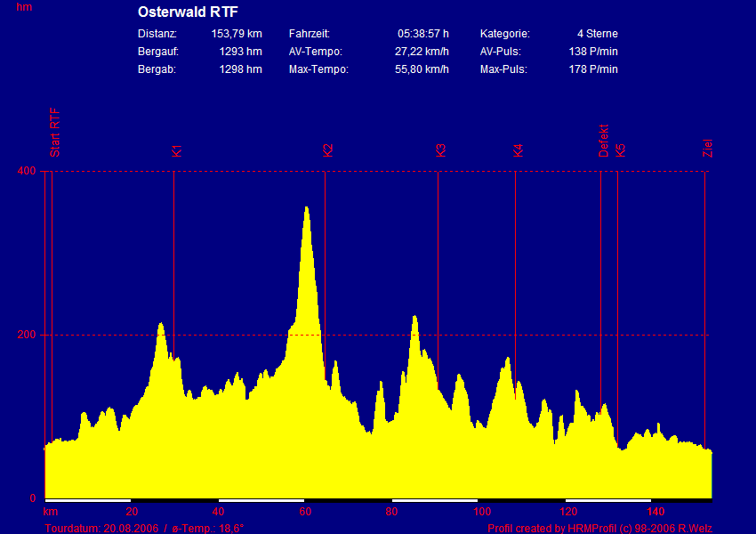Viewport: 756px width, 534px height.
Task: Click the 100 km distance axis label
Action: [481, 512]
